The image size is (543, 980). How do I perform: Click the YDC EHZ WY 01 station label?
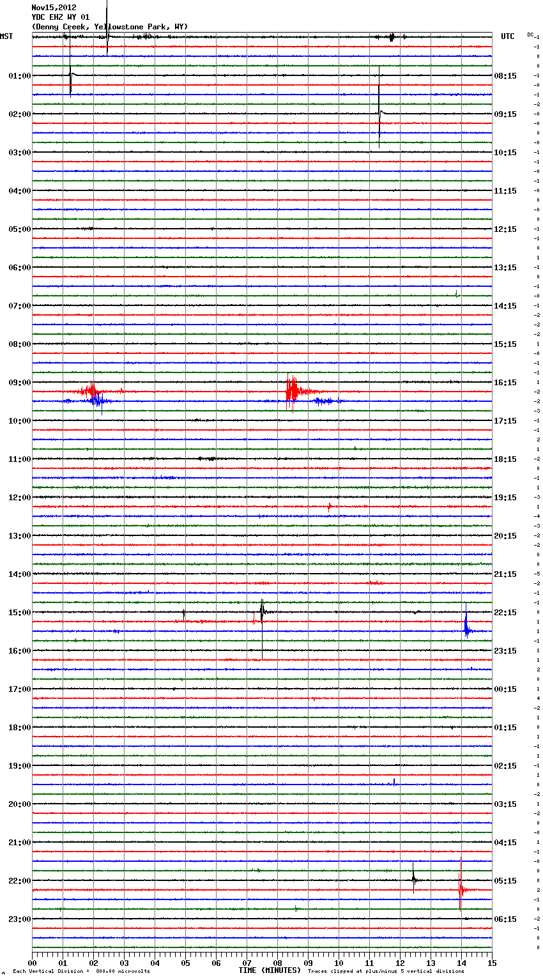coord(60,17)
